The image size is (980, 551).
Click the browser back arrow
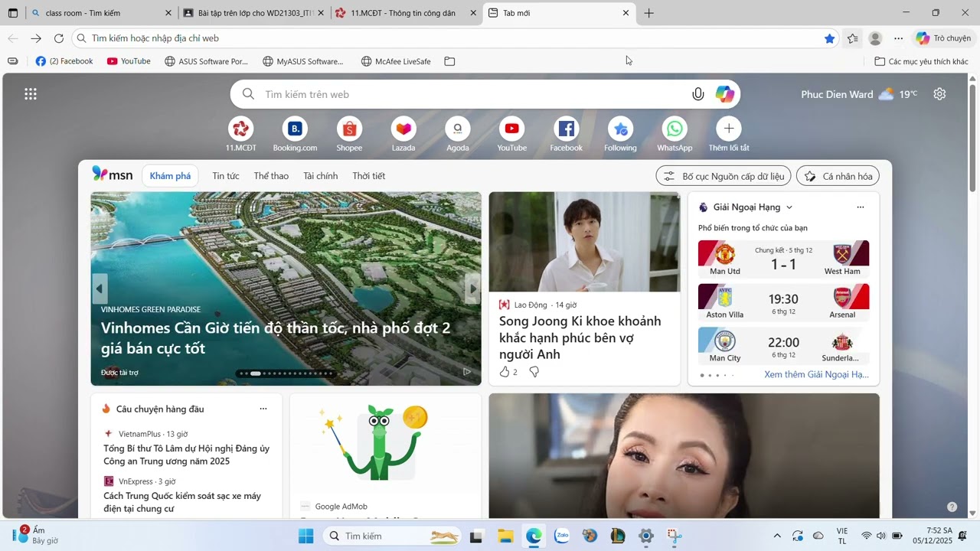(13, 38)
